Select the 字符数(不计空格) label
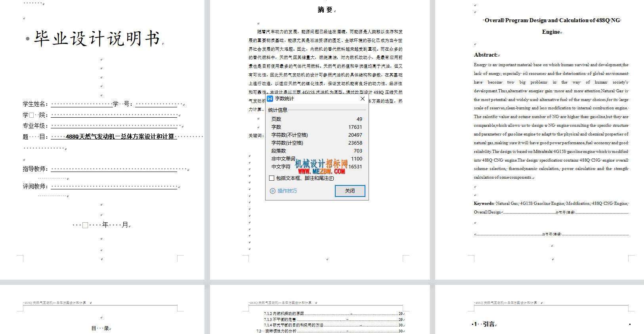The height and width of the screenshot is (334, 644). pyautogui.click(x=290, y=135)
